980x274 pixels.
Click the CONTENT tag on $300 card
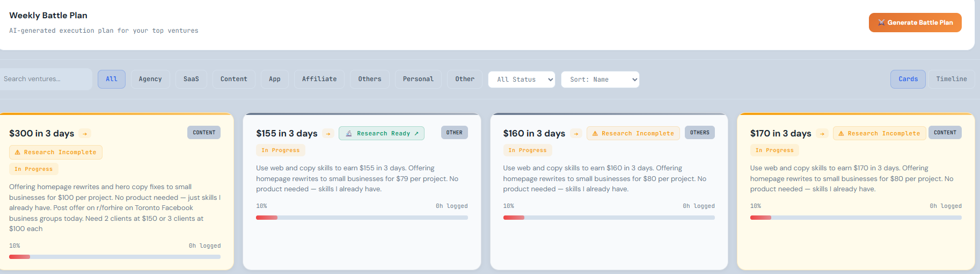204,133
